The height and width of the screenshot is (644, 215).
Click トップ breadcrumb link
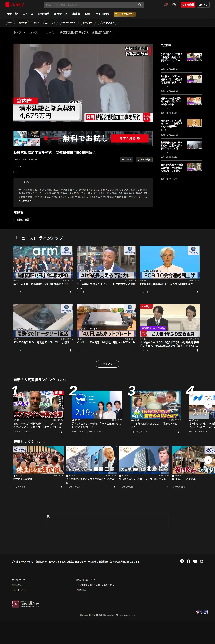[18, 32]
